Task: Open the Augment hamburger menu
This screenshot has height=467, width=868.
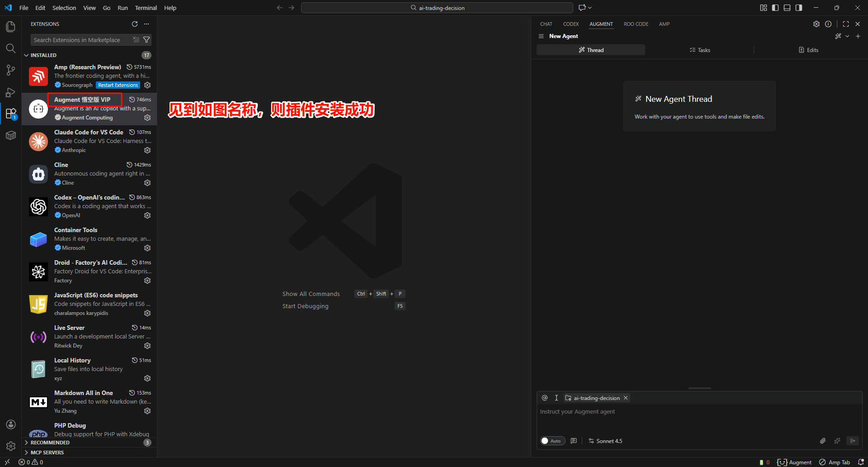Action: pos(541,36)
